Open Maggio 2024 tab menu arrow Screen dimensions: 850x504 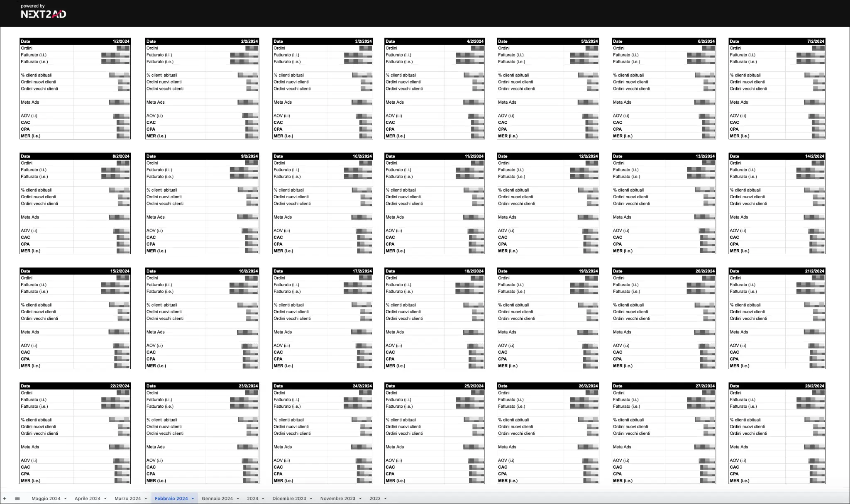65,499
